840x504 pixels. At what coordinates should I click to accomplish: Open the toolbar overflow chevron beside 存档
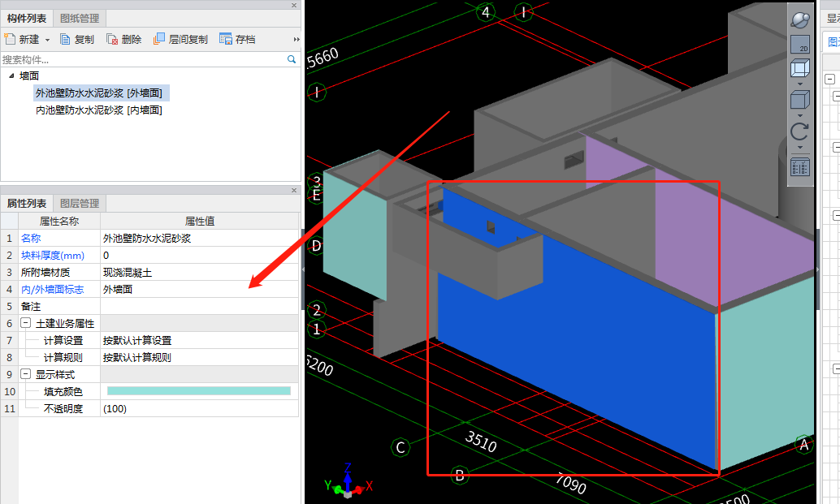(x=297, y=39)
